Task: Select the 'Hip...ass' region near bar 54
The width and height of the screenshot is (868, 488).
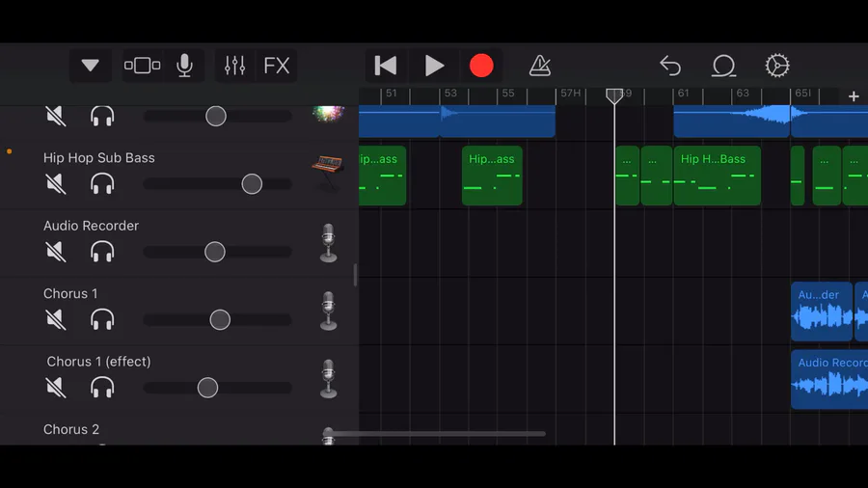Action: 492,176
